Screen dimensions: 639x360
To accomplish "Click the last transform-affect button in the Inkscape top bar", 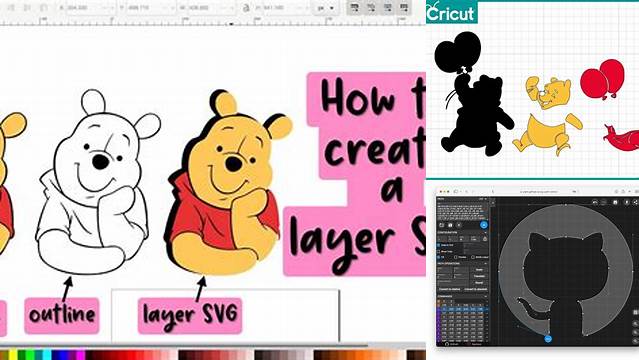I will click(x=404, y=8).
